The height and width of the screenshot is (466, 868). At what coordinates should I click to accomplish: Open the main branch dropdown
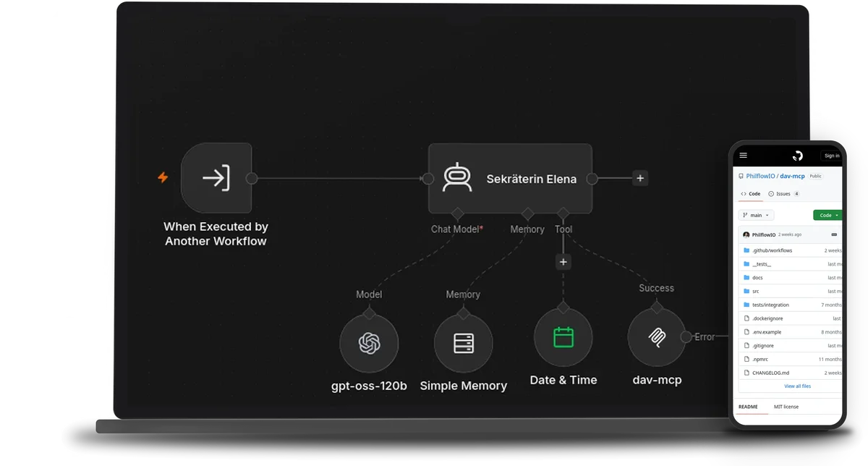point(756,215)
